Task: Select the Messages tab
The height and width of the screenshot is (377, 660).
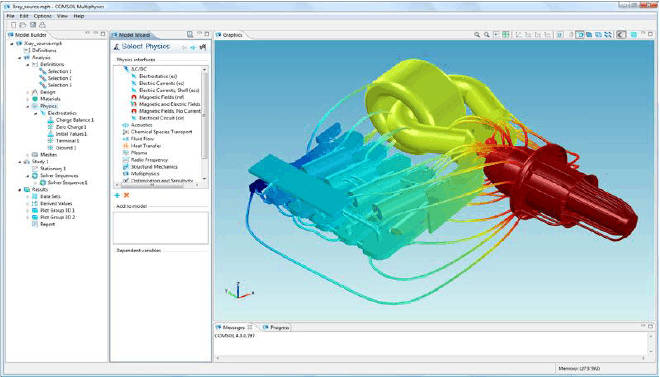Action: [234, 327]
